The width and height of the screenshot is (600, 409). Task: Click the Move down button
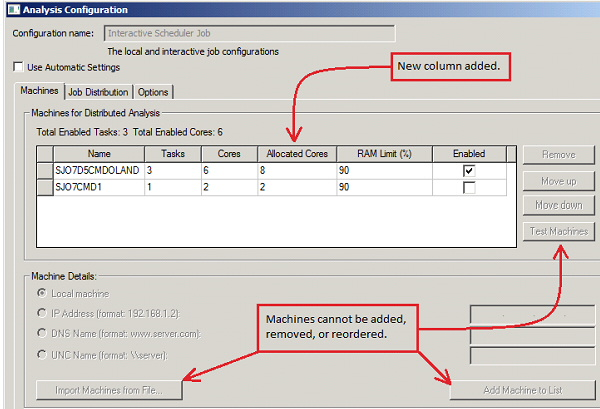(x=559, y=205)
